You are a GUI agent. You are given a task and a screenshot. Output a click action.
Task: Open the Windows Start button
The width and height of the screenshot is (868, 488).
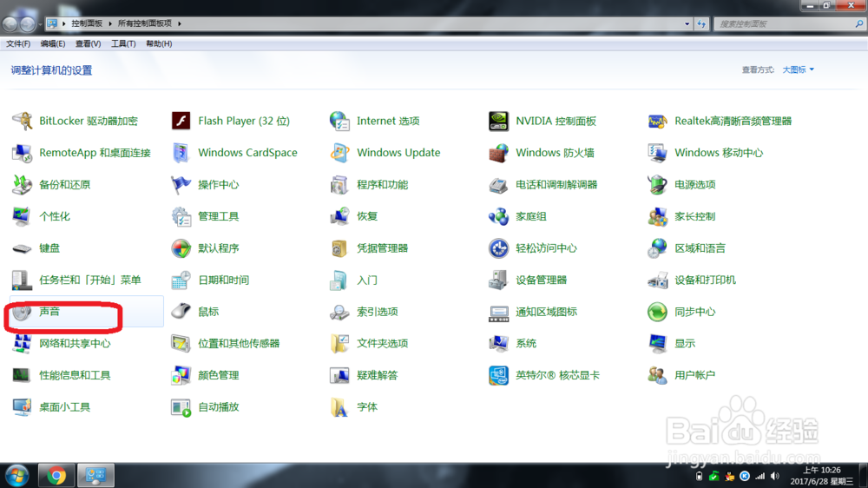(17, 475)
